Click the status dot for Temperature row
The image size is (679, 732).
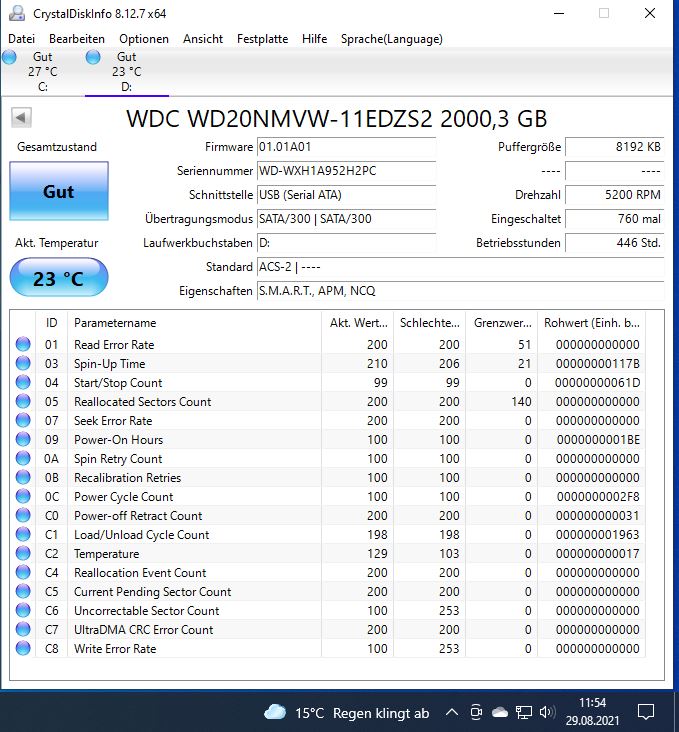[x=23, y=553]
